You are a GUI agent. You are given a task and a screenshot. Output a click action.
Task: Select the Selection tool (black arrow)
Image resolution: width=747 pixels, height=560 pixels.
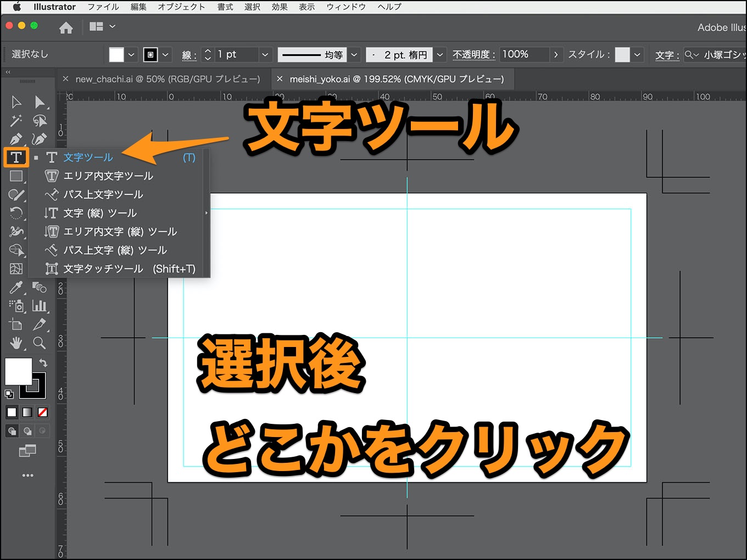(16, 102)
